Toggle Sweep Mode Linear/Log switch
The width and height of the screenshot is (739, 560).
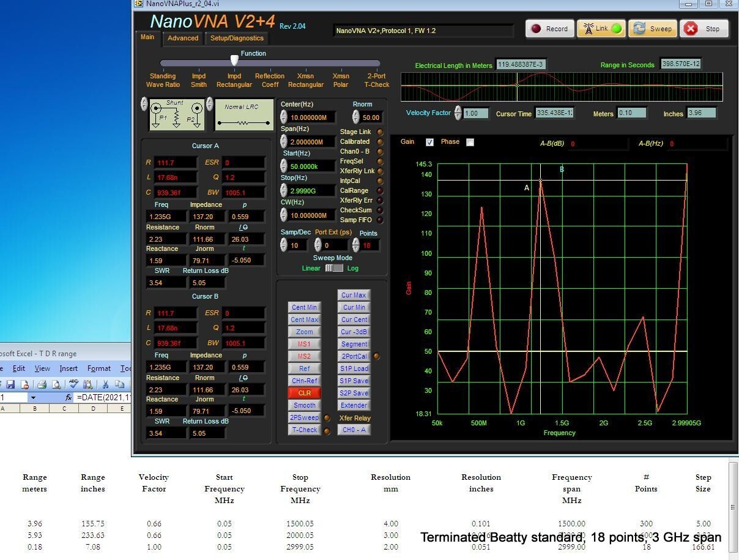tap(333, 268)
